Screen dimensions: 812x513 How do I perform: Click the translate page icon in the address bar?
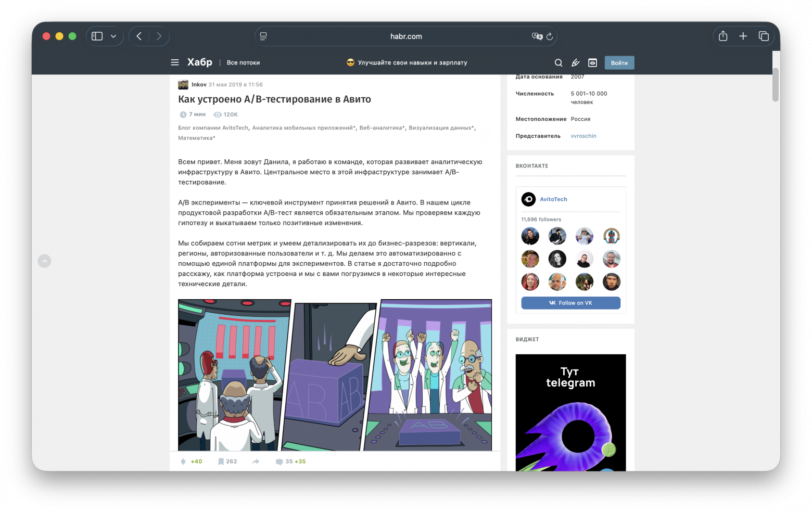pos(537,36)
